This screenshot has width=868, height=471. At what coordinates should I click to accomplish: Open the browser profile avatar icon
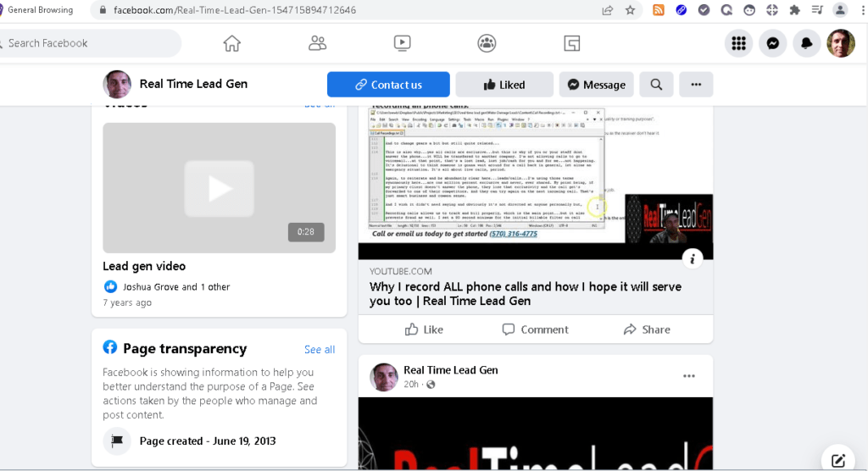840,10
